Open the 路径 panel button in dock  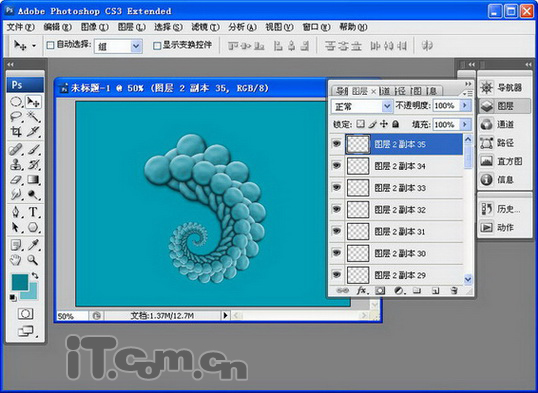tap(503, 143)
